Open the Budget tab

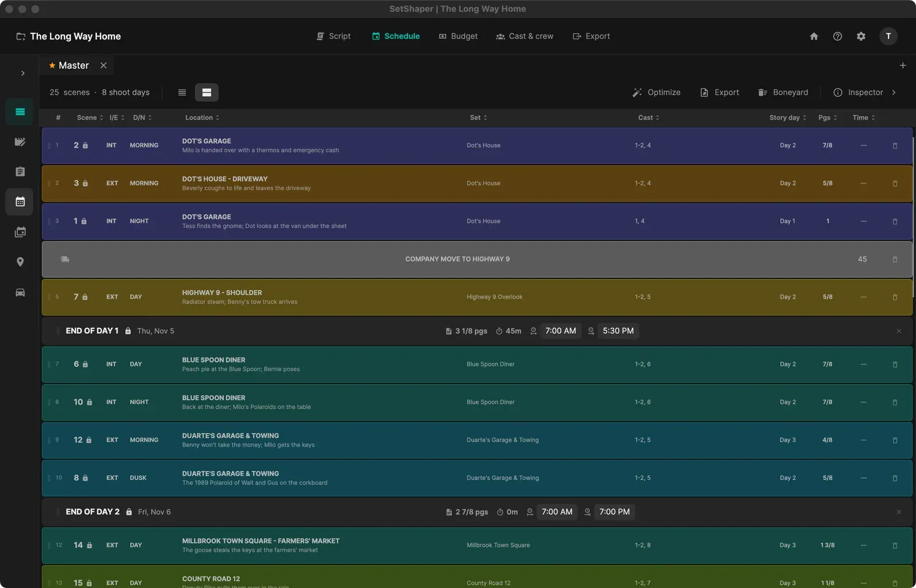coord(458,36)
